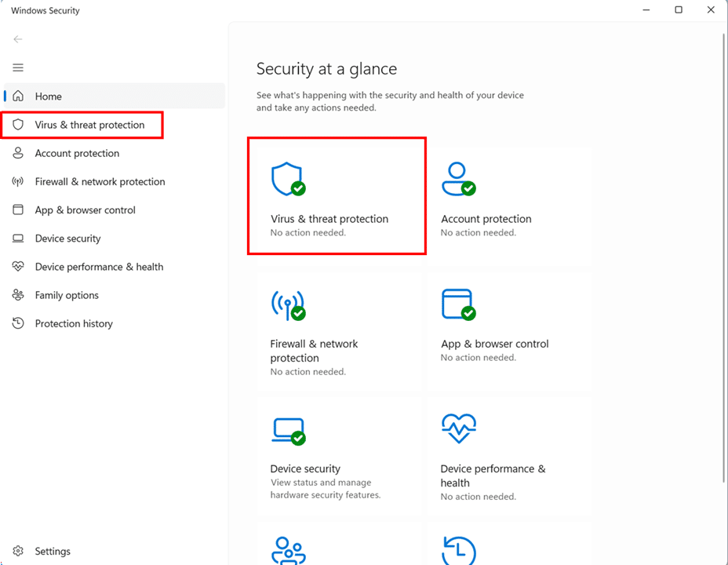The width and height of the screenshot is (728, 565).
Task: Collapse the navigation with the hamburger button
Action: click(18, 67)
